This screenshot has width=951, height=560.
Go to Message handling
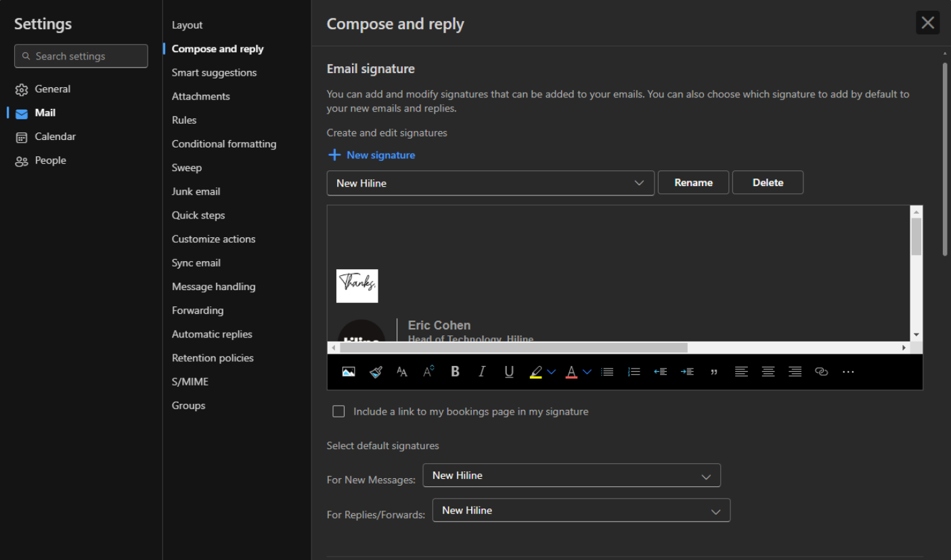point(213,287)
